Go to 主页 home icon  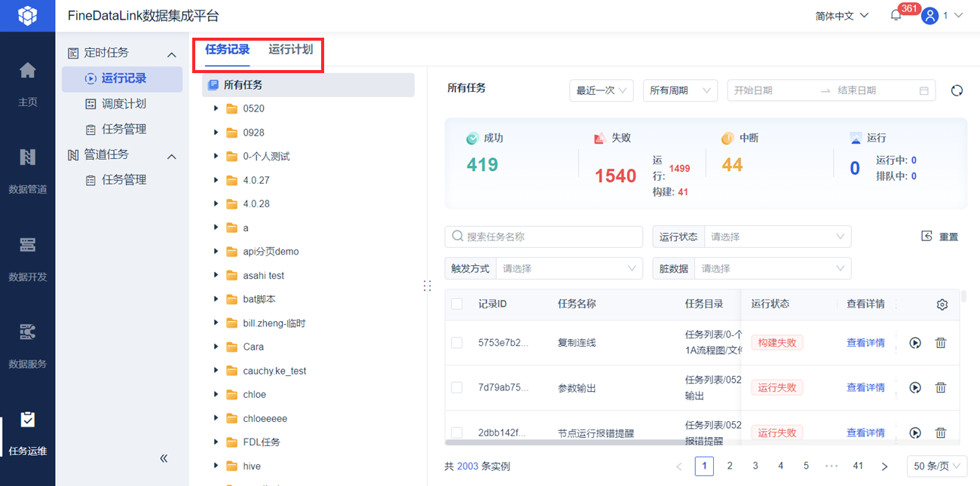point(27,83)
